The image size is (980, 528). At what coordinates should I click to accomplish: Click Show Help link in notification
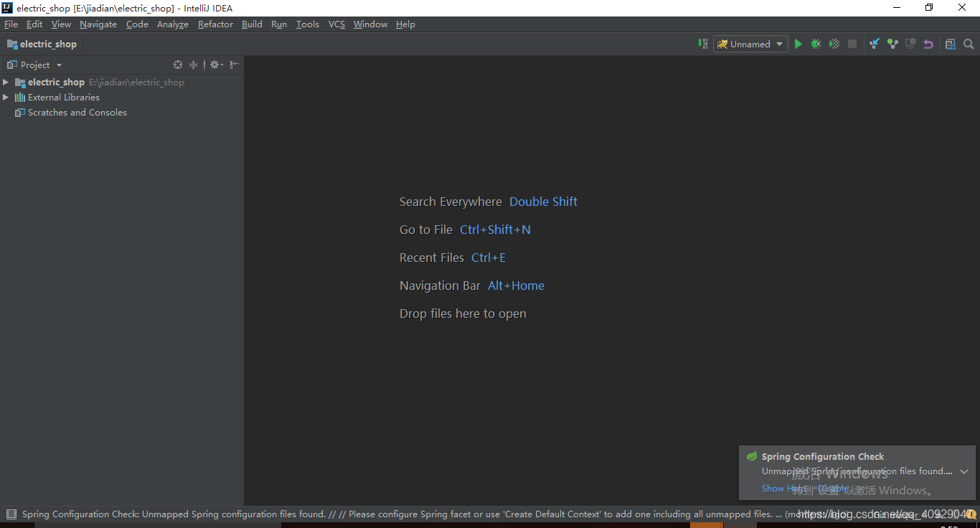tap(783, 489)
